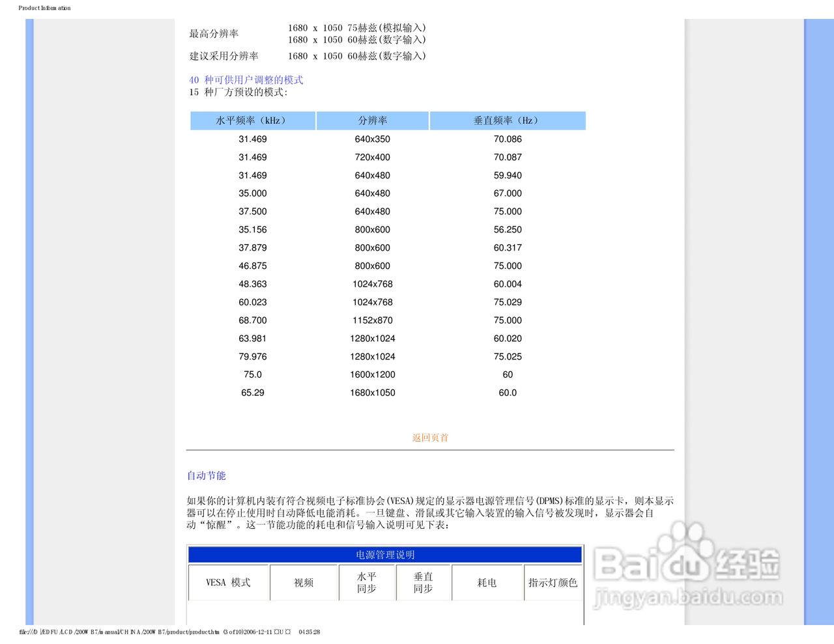Viewport: 834px width, 644px height.
Task: Click the 640x350 resolution cell
Action: pyautogui.click(x=373, y=139)
